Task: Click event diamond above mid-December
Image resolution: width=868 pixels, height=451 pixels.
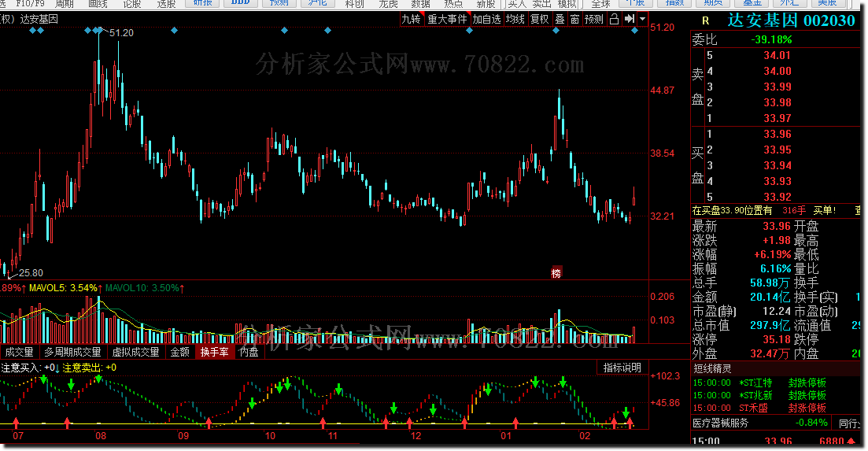Action: tap(470, 31)
